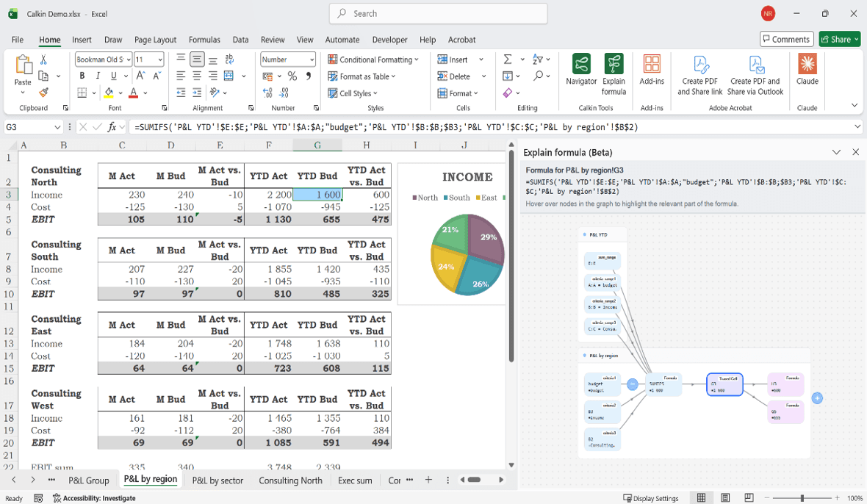Expand the Conditional Formatting dropdown
Screen dimensions: 867x504
coord(373,60)
